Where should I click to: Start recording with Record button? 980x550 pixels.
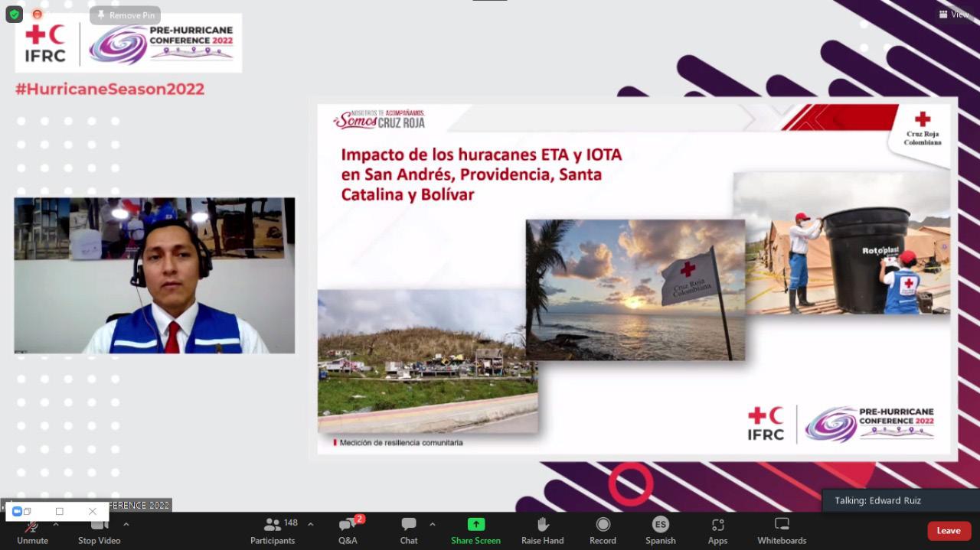(x=603, y=532)
